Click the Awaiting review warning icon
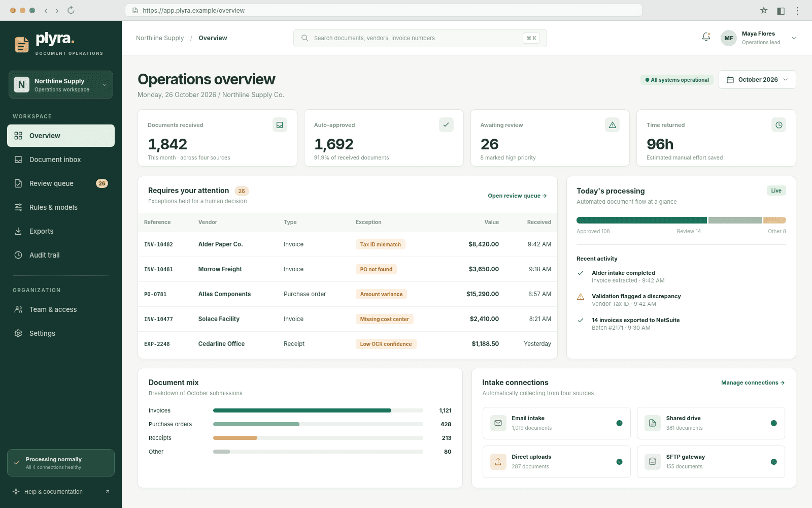The image size is (812, 508). click(x=613, y=125)
